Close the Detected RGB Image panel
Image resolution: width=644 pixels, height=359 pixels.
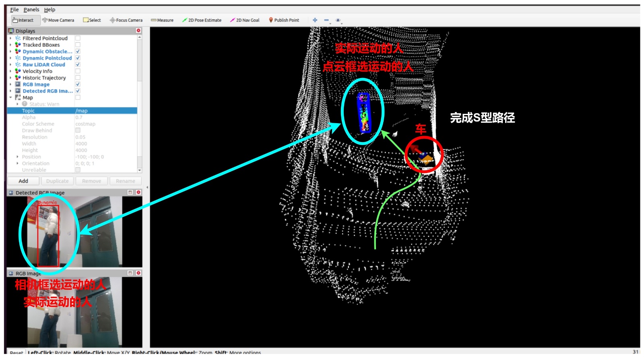click(x=138, y=192)
